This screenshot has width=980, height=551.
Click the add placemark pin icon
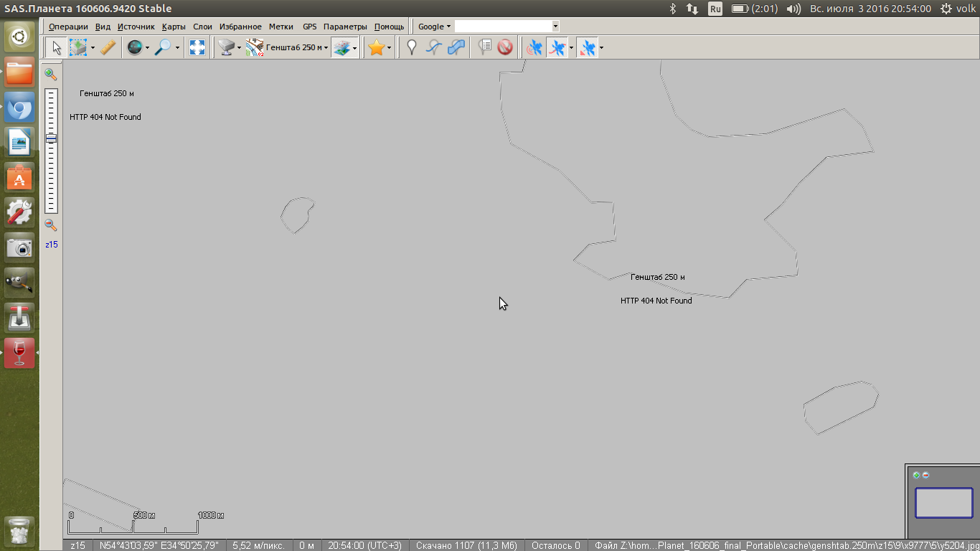pyautogui.click(x=411, y=48)
